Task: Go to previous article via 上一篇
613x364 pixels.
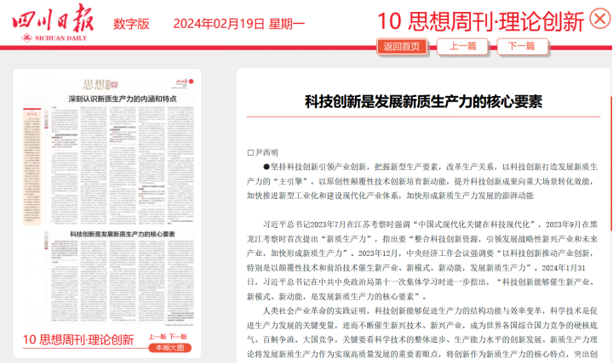Action: point(463,47)
